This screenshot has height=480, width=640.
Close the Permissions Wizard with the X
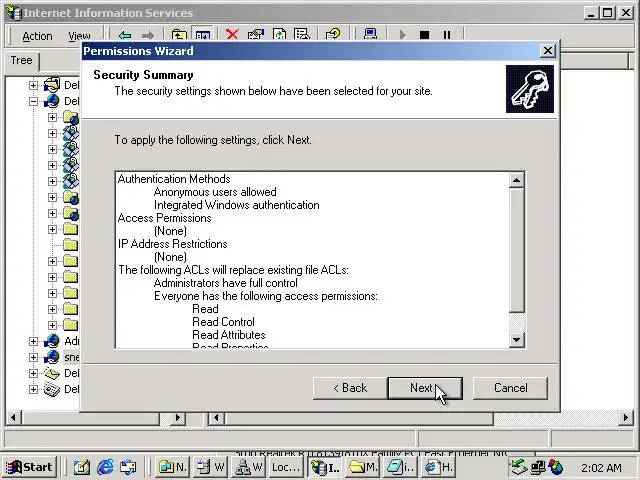click(x=547, y=51)
